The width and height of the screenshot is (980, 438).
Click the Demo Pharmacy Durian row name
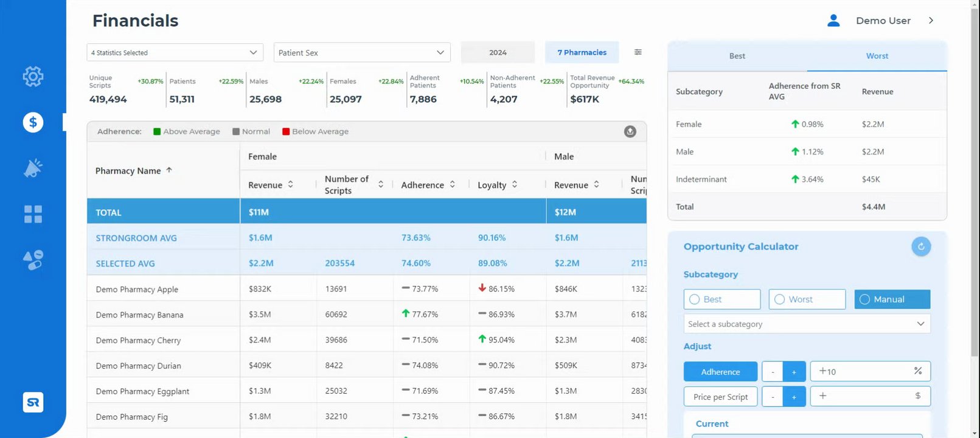tap(138, 366)
